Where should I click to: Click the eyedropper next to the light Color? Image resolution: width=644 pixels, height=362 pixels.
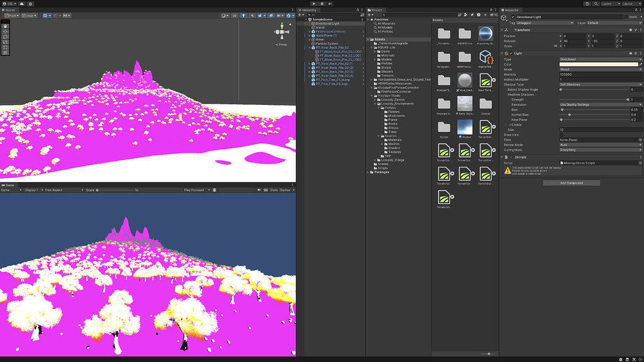click(x=640, y=64)
